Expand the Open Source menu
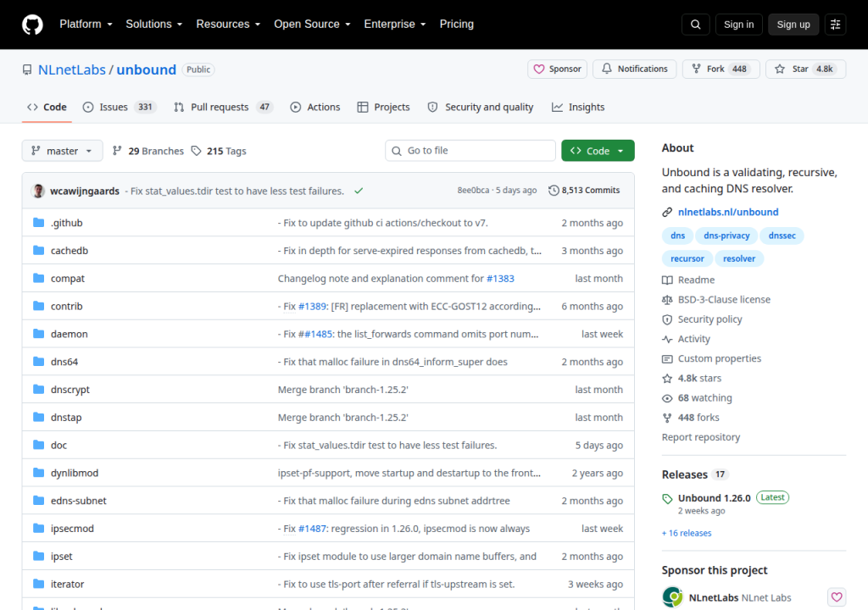 click(x=312, y=25)
